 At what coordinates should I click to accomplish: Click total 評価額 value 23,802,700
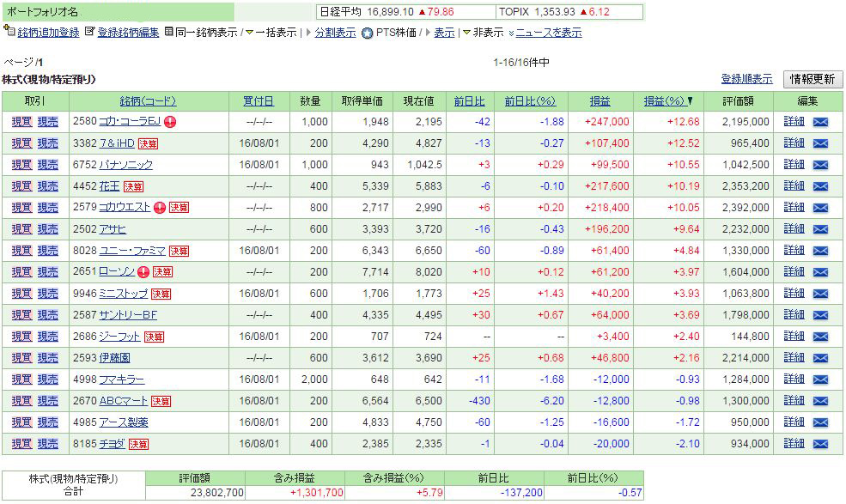pos(217,493)
